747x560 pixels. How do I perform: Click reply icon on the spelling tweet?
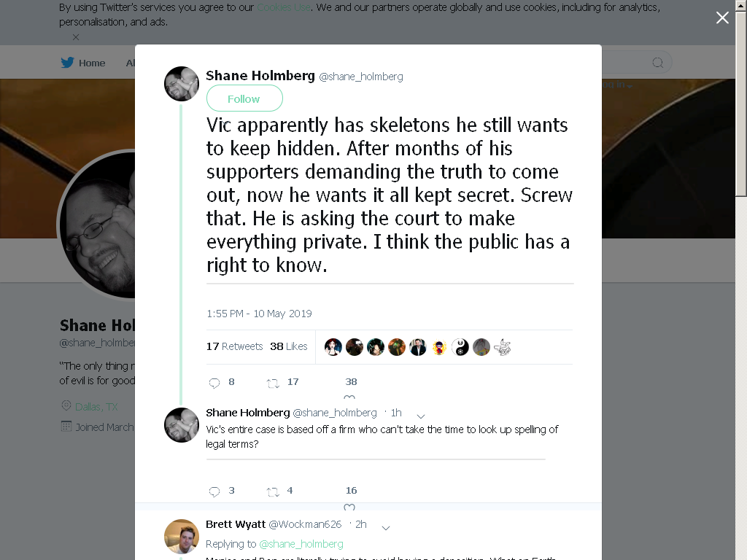pyautogui.click(x=214, y=491)
